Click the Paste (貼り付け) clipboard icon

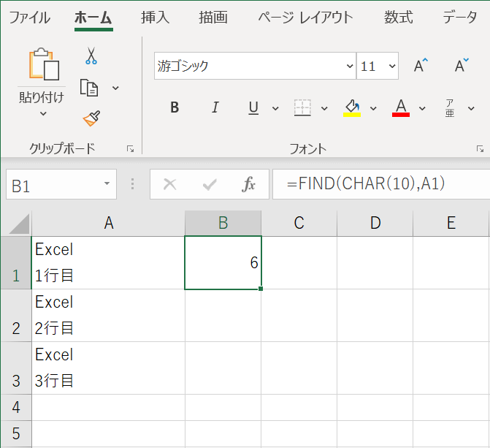point(44,64)
